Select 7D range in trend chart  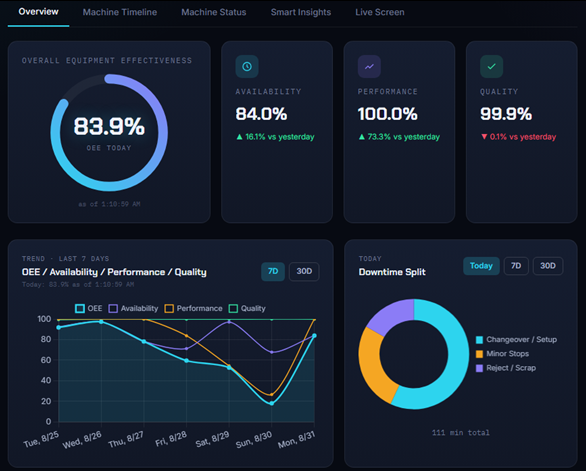(x=273, y=271)
